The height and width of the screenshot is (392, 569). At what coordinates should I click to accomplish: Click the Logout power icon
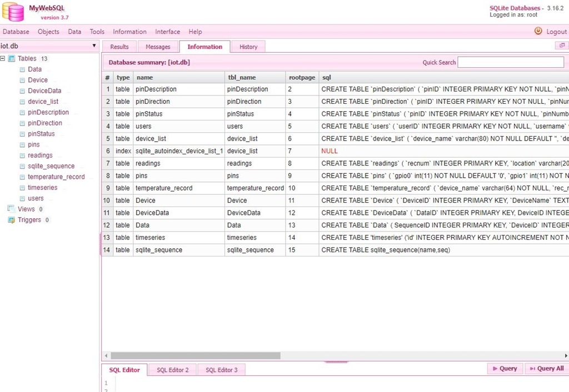pos(538,32)
